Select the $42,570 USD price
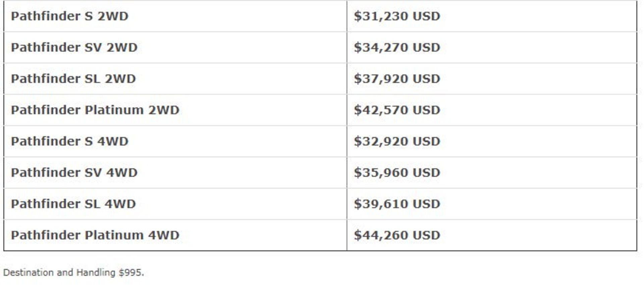This screenshot has width=644, height=291. 397,110
